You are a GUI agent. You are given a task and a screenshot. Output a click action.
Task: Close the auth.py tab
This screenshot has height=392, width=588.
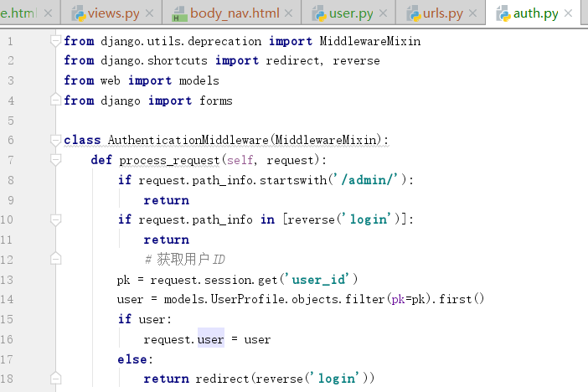[568, 13]
